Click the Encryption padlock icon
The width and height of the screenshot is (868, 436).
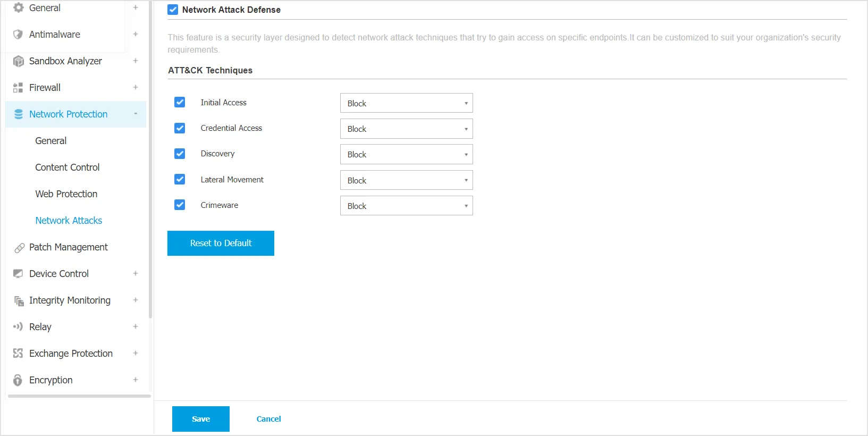[x=18, y=380]
